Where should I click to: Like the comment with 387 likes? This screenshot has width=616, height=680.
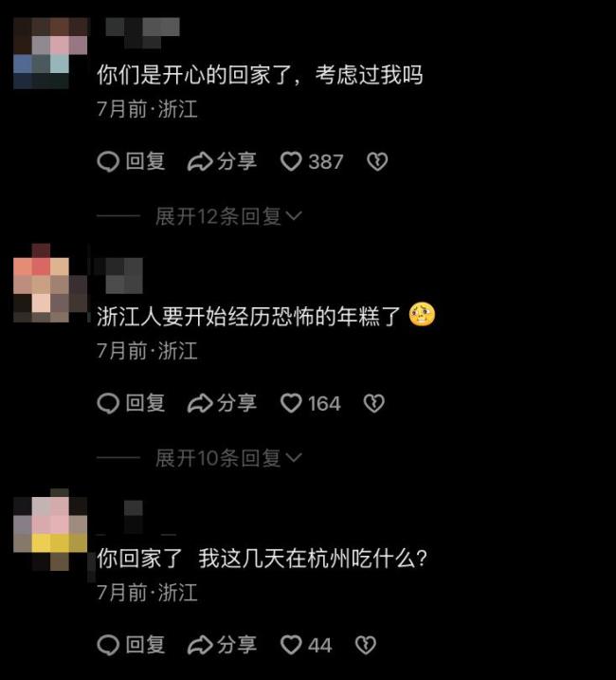291,161
